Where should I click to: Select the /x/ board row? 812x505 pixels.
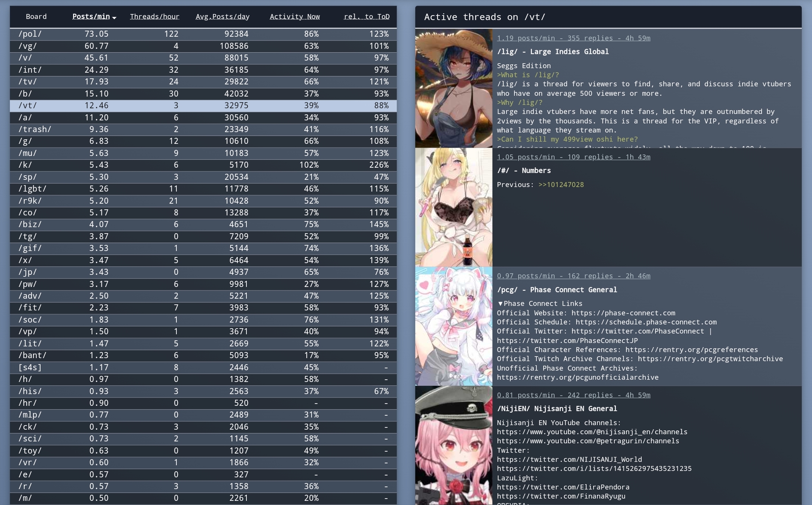pyautogui.click(x=203, y=260)
